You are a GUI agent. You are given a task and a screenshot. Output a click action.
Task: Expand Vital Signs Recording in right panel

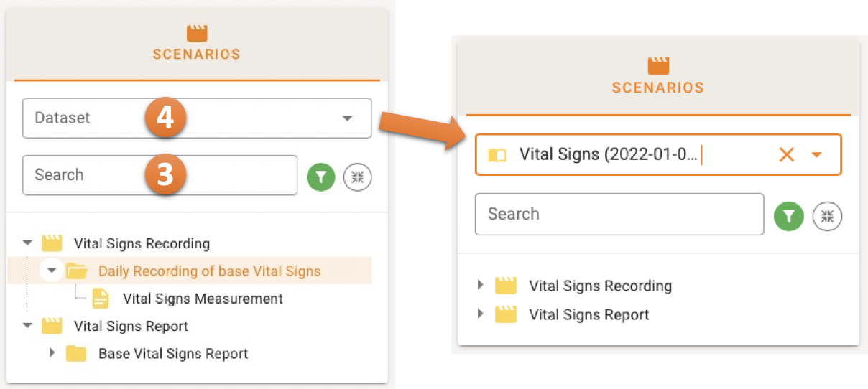(x=481, y=286)
